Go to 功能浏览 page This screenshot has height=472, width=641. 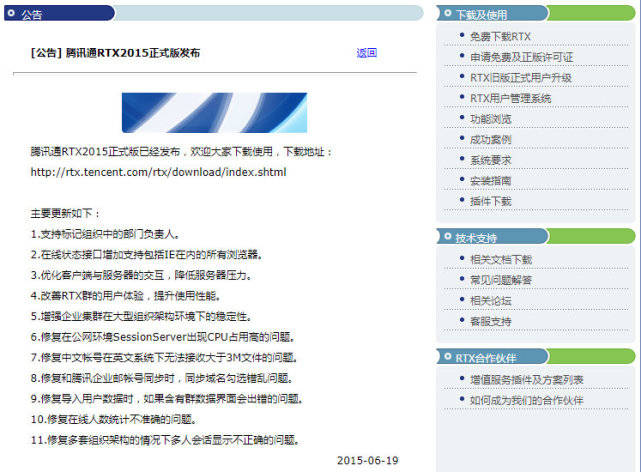[491, 119]
